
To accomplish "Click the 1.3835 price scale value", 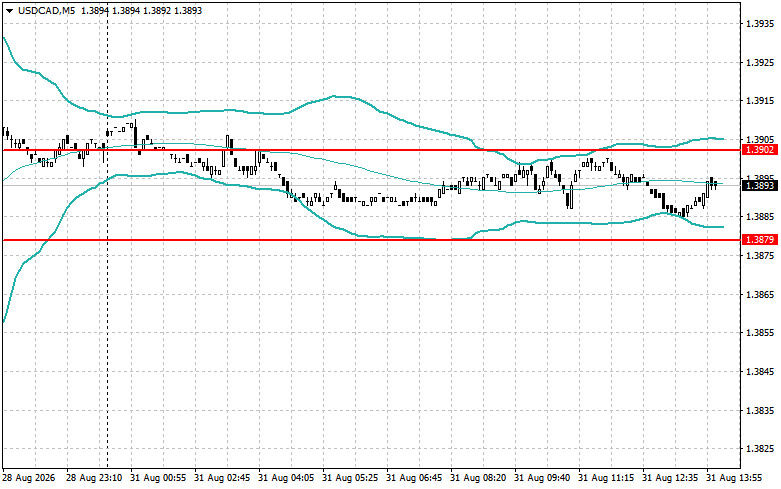I will [760, 410].
